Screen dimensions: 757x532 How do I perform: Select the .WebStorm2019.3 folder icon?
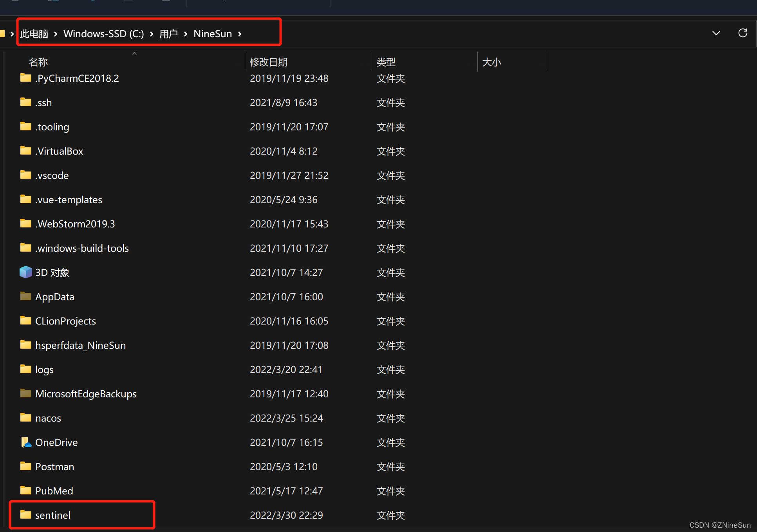(26, 224)
